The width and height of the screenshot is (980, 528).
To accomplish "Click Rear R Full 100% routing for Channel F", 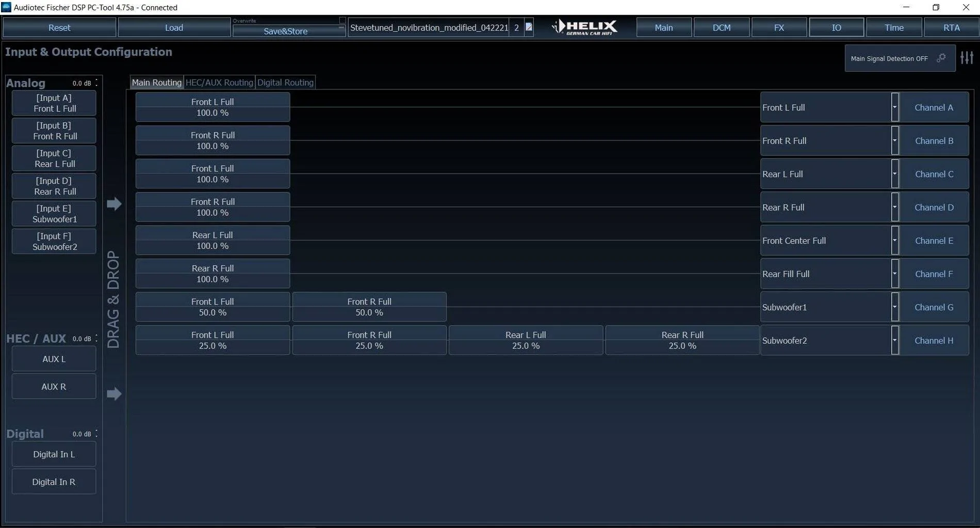I will coord(213,274).
